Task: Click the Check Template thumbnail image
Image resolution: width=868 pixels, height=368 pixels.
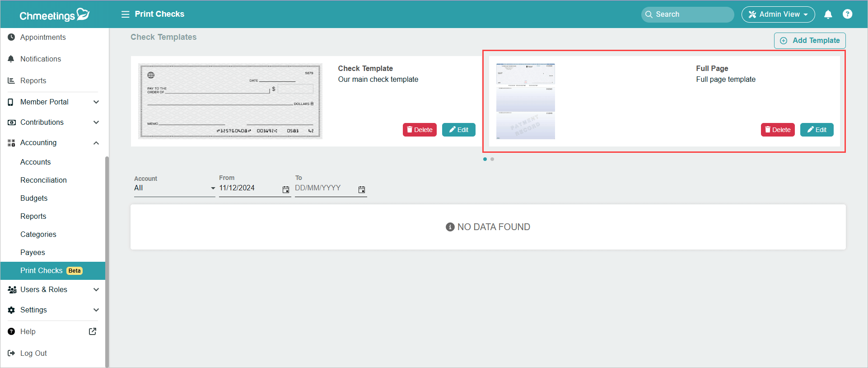Action: coord(230,101)
